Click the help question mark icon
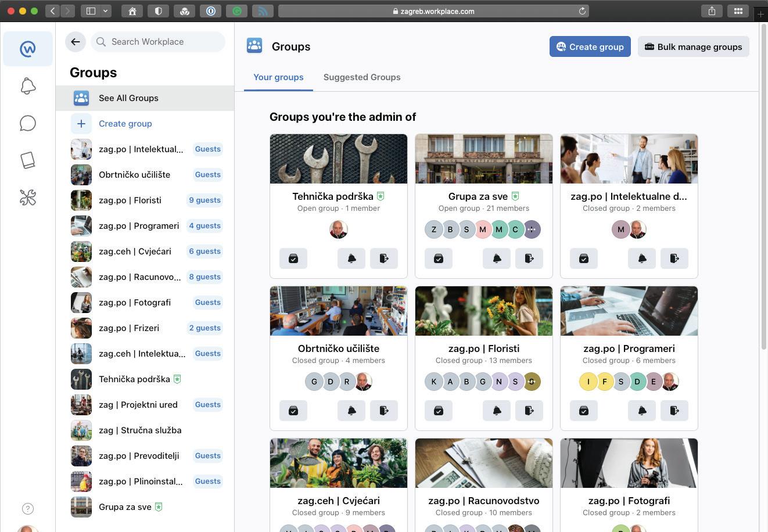 click(x=28, y=509)
